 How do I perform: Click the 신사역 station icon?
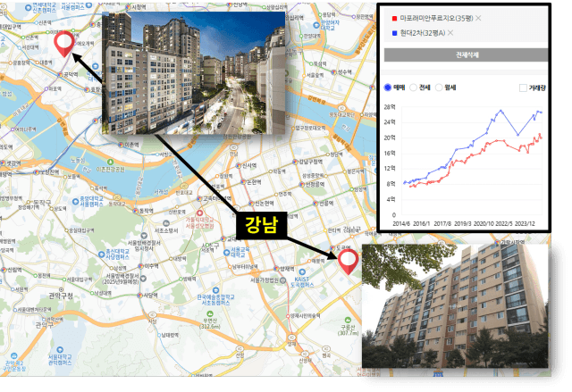pos(239,166)
